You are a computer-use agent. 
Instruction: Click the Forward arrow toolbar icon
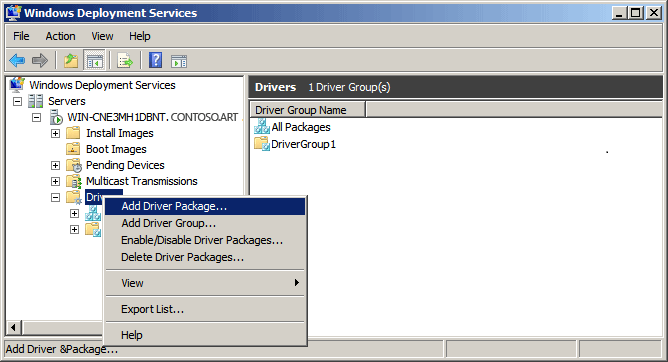[40, 61]
